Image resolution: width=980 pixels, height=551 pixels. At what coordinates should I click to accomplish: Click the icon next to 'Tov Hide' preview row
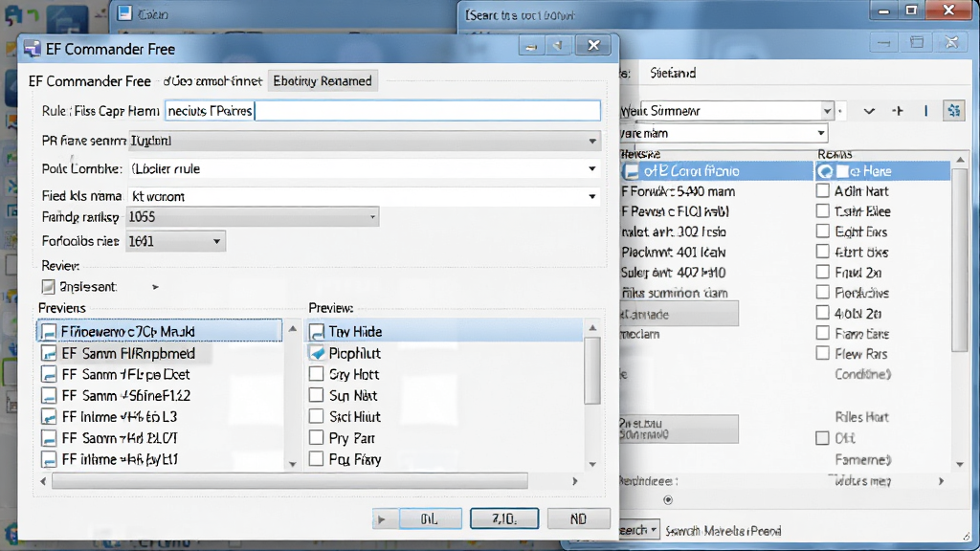coord(317,332)
